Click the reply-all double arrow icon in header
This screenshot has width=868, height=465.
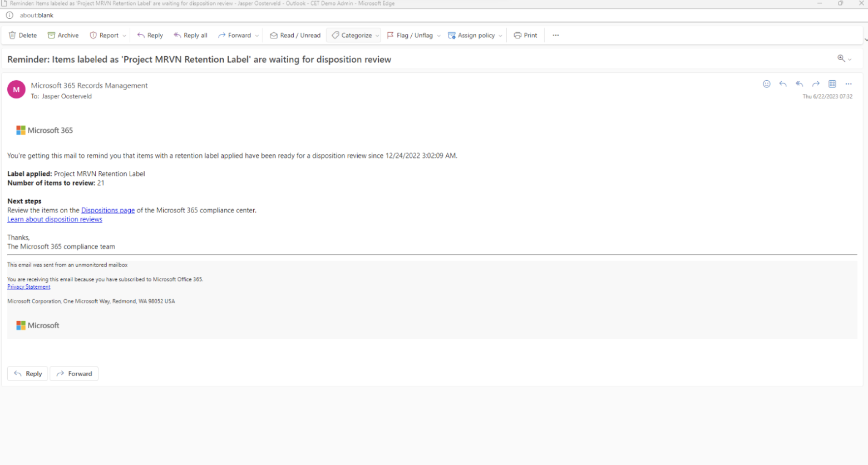tap(799, 84)
